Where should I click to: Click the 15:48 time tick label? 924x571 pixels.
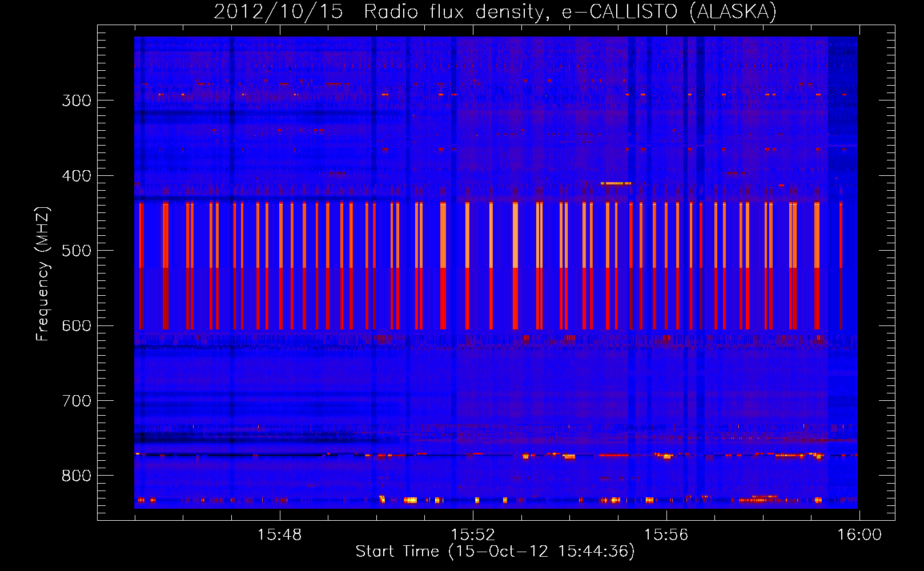pos(279,534)
